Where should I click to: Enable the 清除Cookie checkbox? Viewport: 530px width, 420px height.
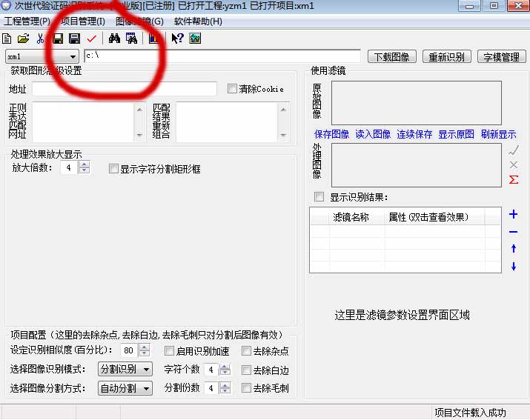pos(233,89)
